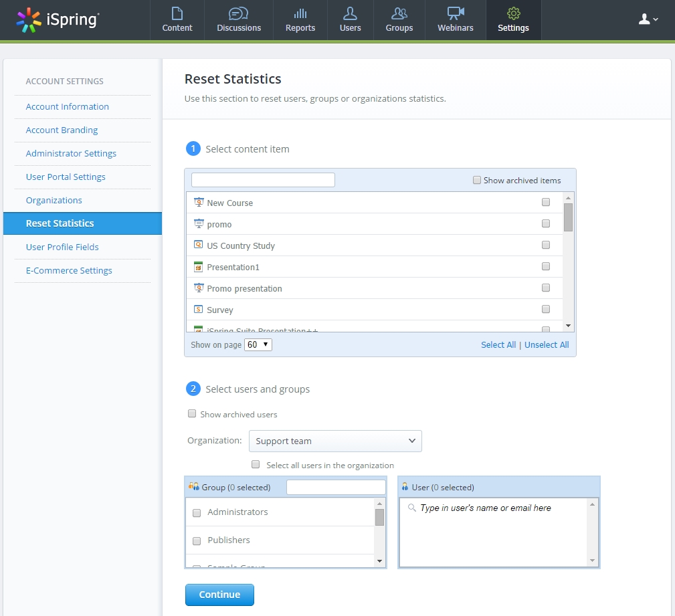Click content list scroll up arrow
This screenshot has height=616, width=675.
point(568,197)
